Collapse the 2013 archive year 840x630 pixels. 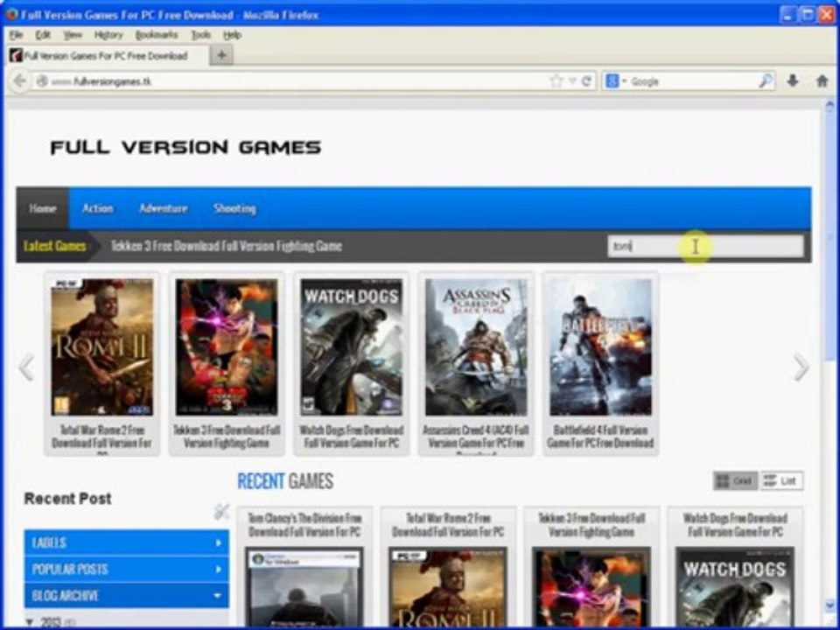30,621
